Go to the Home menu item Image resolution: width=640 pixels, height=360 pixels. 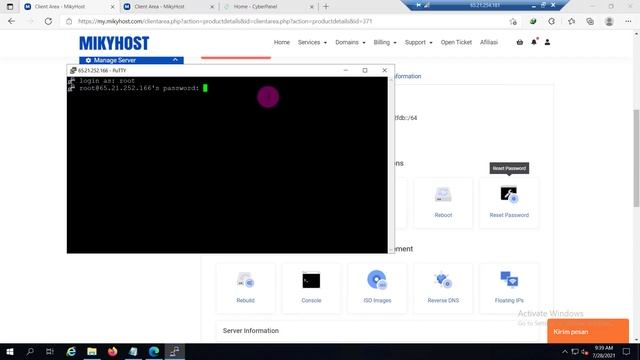[282, 42]
